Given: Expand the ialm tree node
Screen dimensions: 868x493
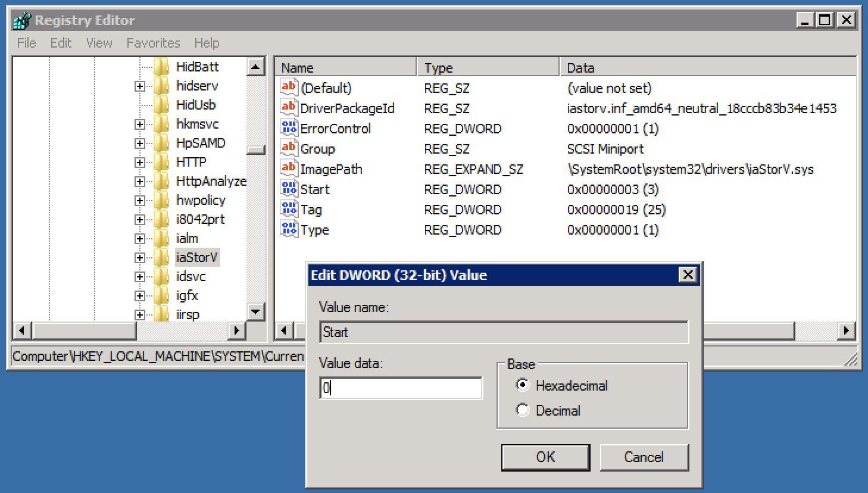Looking at the screenshot, I should [x=140, y=239].
